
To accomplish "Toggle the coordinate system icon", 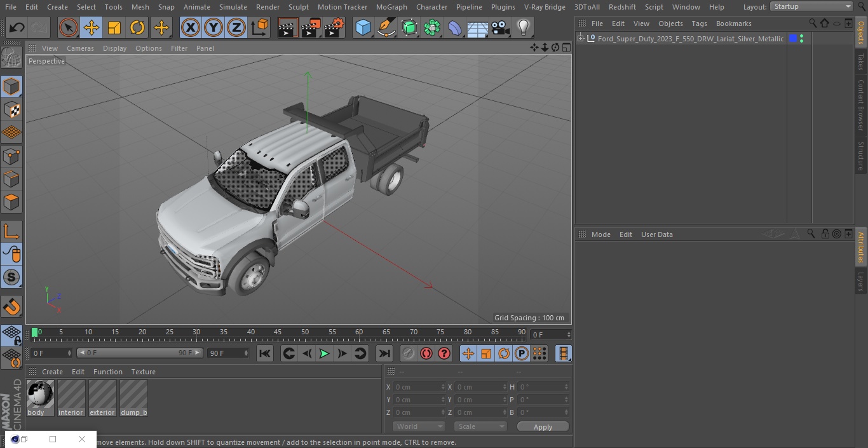I will (260, 27).
